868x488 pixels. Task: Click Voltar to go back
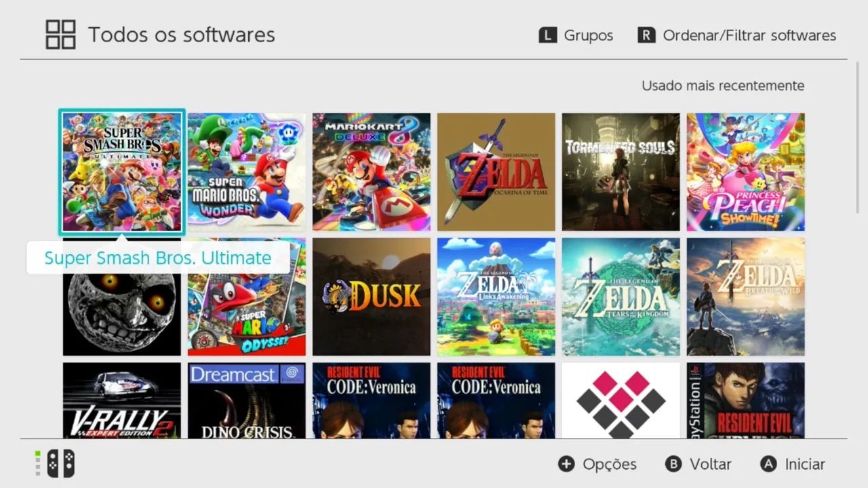tap(710, 464)
